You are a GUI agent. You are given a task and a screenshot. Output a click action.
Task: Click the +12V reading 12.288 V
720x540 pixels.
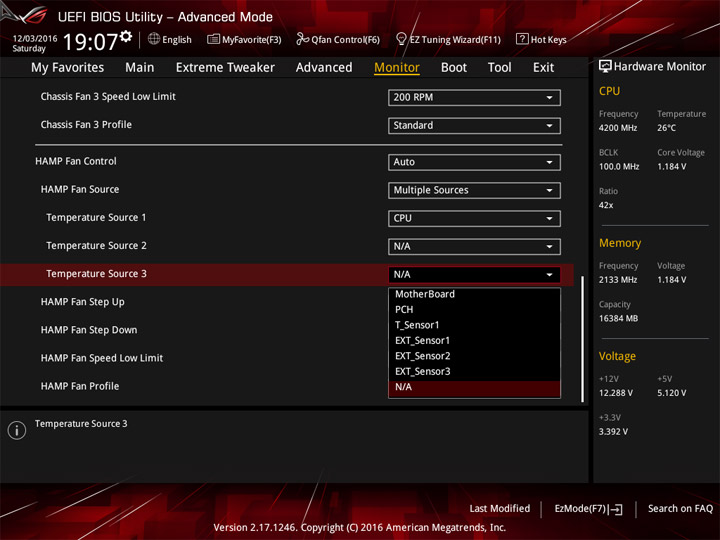pos(616,393)
